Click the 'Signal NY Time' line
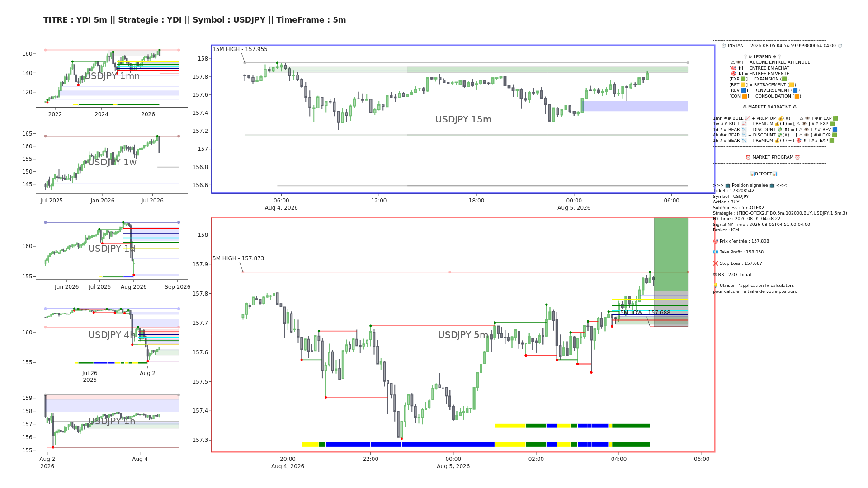The width and height of the screenshot is (868, 488). click(761, 225)
